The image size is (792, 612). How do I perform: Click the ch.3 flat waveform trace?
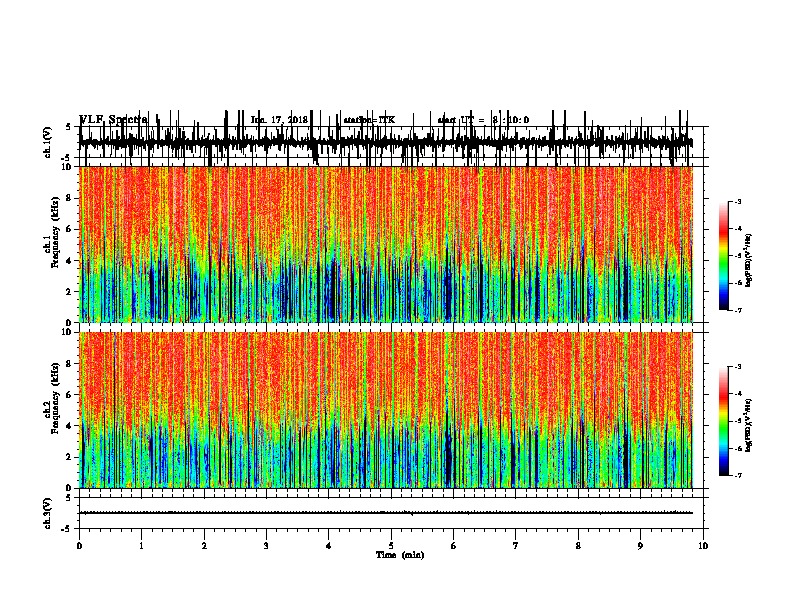click(386, 513)
